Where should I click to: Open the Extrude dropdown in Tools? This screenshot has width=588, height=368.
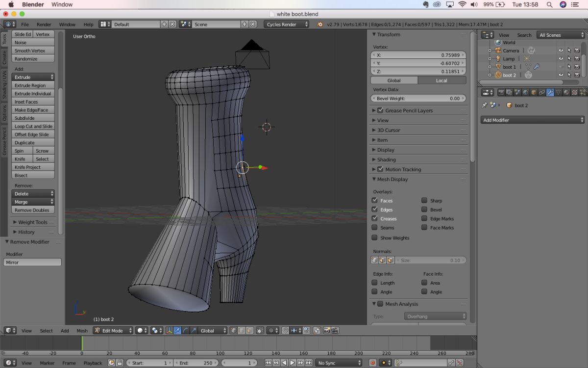coord(33,77)
